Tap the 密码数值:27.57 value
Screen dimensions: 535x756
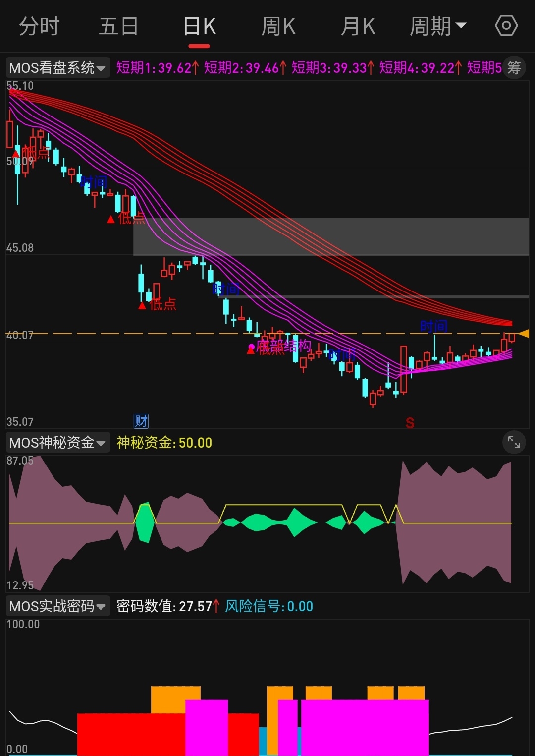pos(168,606)
